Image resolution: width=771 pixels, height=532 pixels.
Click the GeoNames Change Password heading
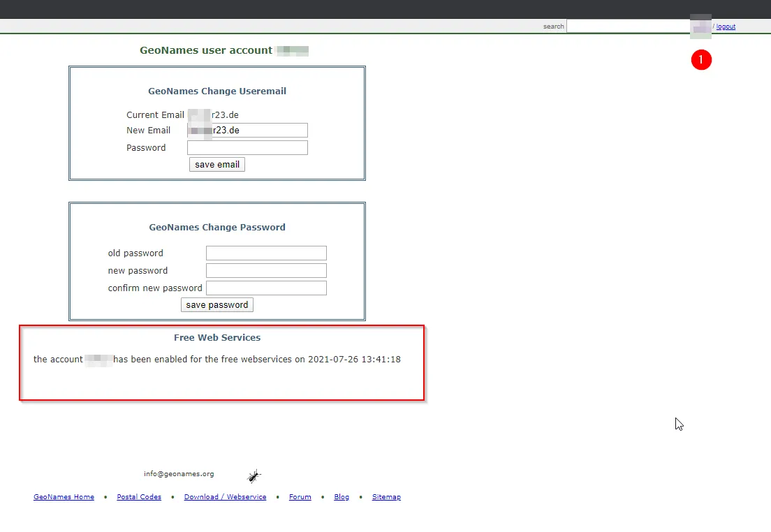217,227
